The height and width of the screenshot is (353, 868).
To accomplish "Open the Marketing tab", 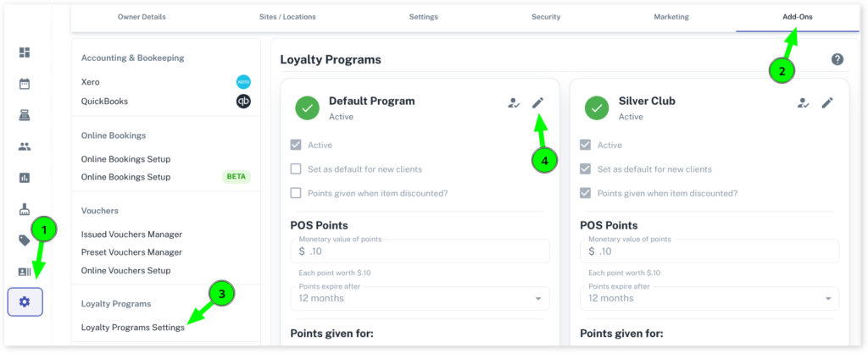I will pyautogui.click(x=671, y=17).
